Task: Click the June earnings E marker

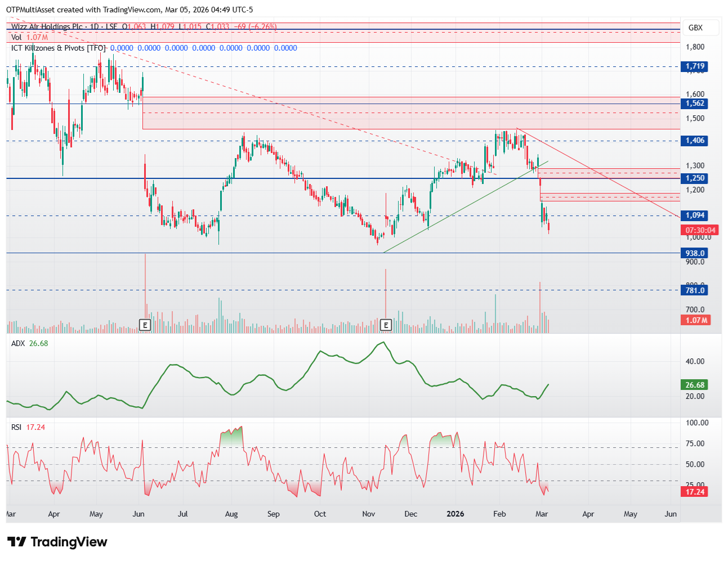Action: coord(145,325)
